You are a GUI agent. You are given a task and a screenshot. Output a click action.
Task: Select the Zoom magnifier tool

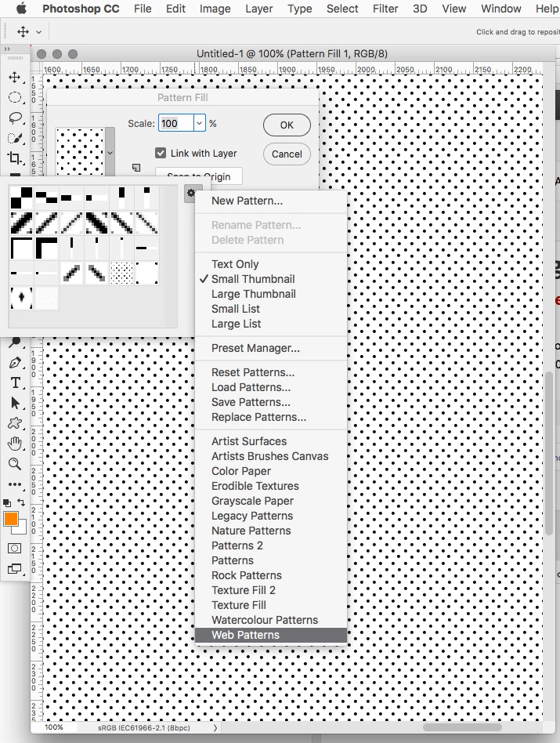[15, 464]
